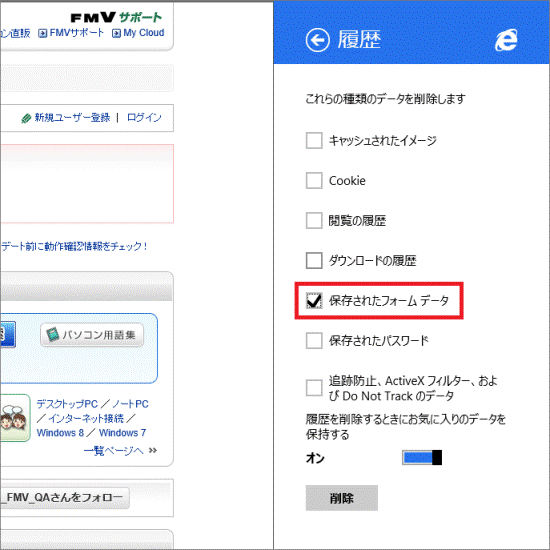Open the Windows 8 link
Screen dimensions: 550x550
[60, 433]
